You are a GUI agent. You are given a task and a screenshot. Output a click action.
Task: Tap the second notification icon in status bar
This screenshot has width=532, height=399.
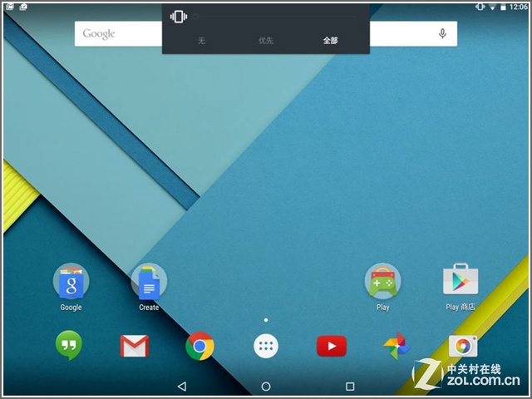pos(23,7)
